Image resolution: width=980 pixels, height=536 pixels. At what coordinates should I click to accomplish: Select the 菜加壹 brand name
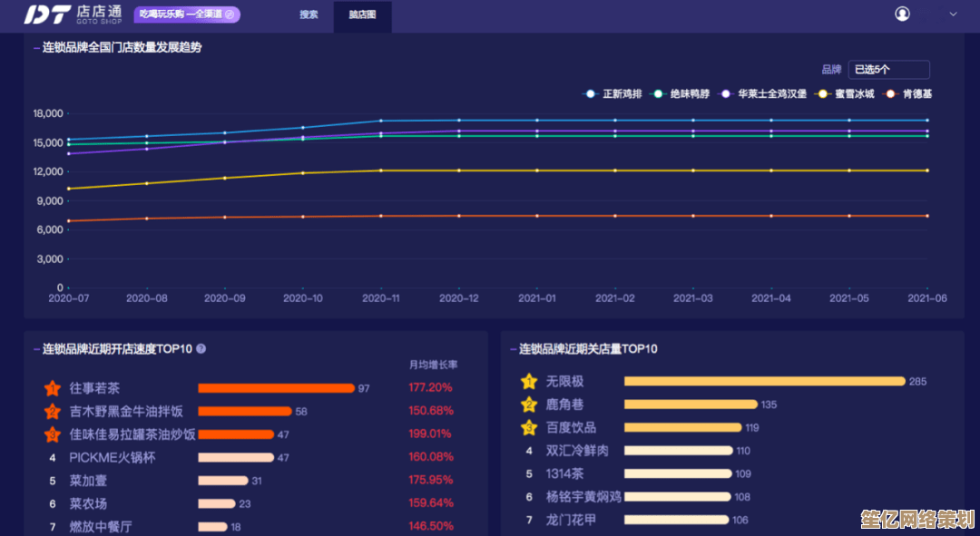pos(88,481)
